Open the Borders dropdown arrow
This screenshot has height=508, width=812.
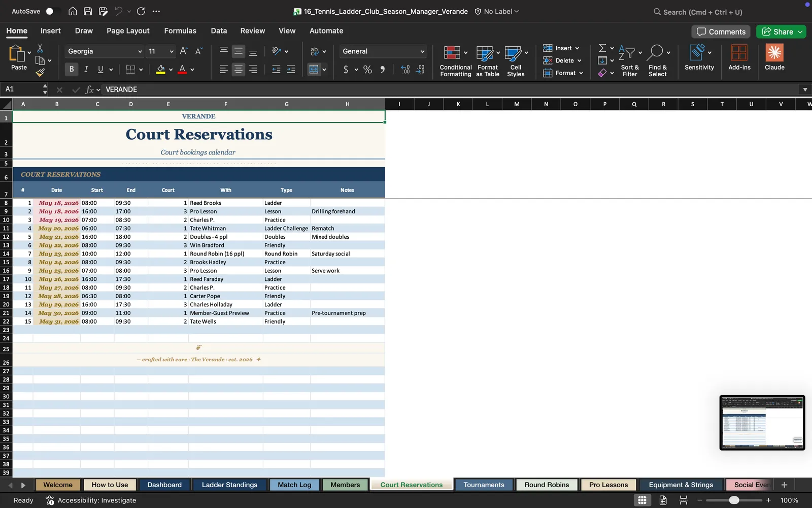(141, 70)
